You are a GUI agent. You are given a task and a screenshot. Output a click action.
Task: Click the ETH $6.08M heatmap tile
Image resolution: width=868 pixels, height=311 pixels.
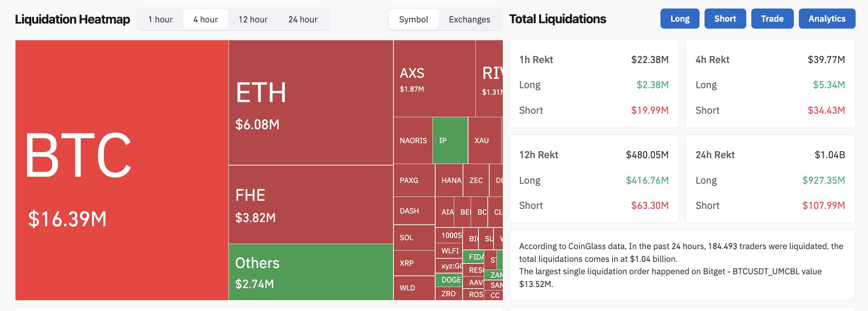pyautogui.click(x=311, y=103)
